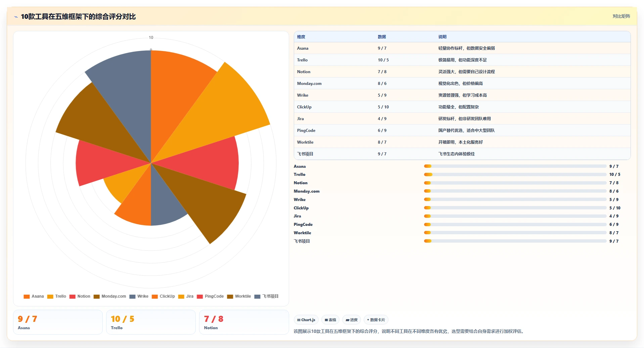The height and width of the screenshot is (348, 644).
Task: Click the Wrike progress bar
Action: pyautogui.click(x=515, y=199)
